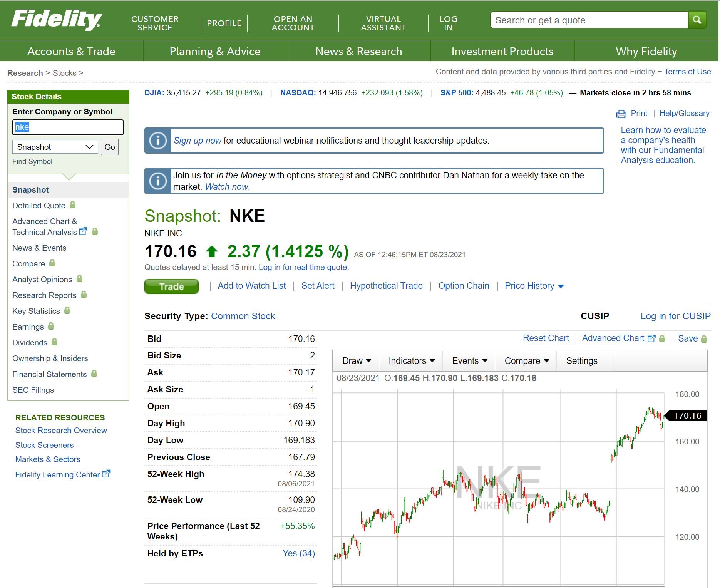
Task: Click Log In in the header
Action: [448, 23]
